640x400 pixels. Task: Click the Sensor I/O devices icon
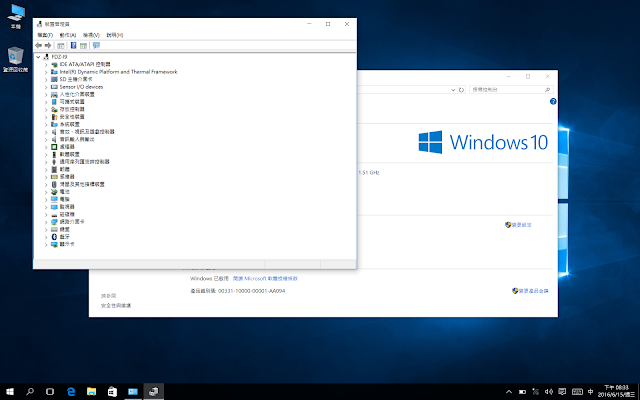pos(54,87)
